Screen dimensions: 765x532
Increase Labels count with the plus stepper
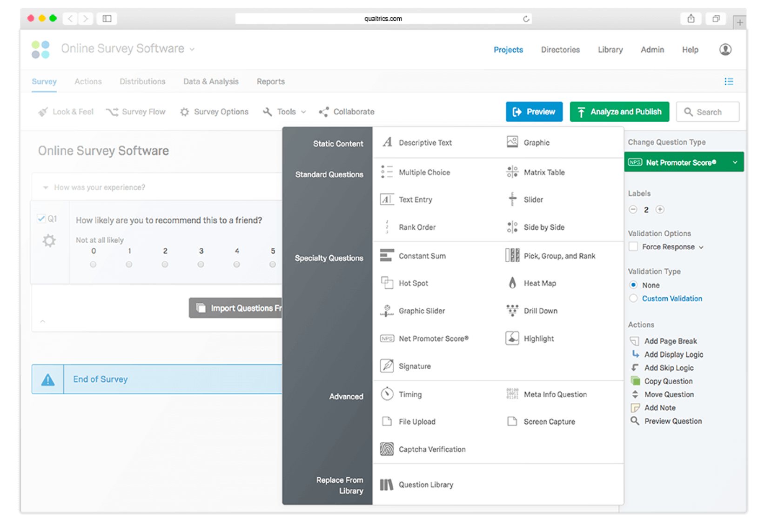[x=659, y=209]
